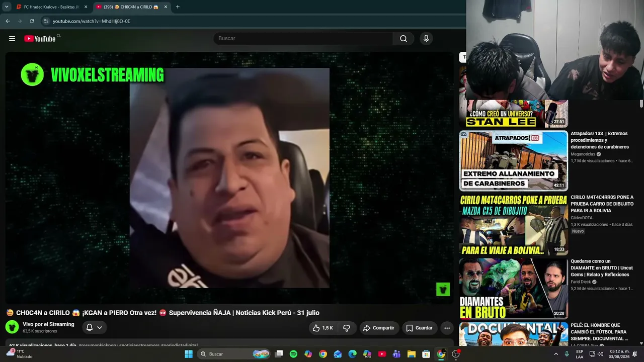
Task: Open the CiideoDOTA channel link
Action: [582, 218]
